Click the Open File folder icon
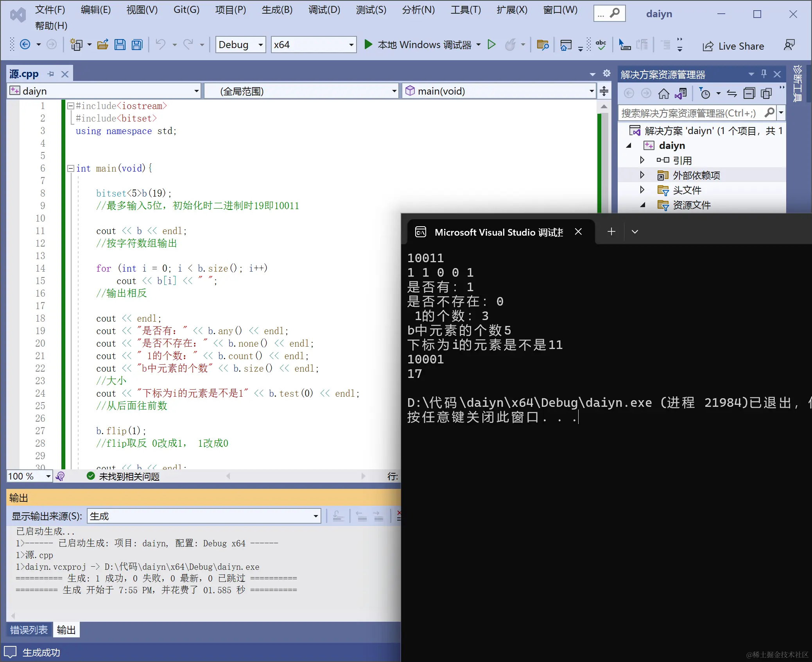The image size is (812, 662). [102, 45]
